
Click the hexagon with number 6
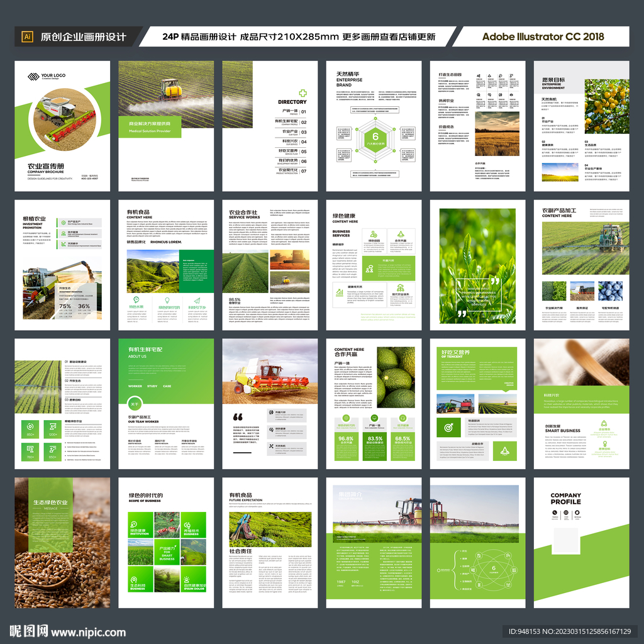(x=375, y=138)
